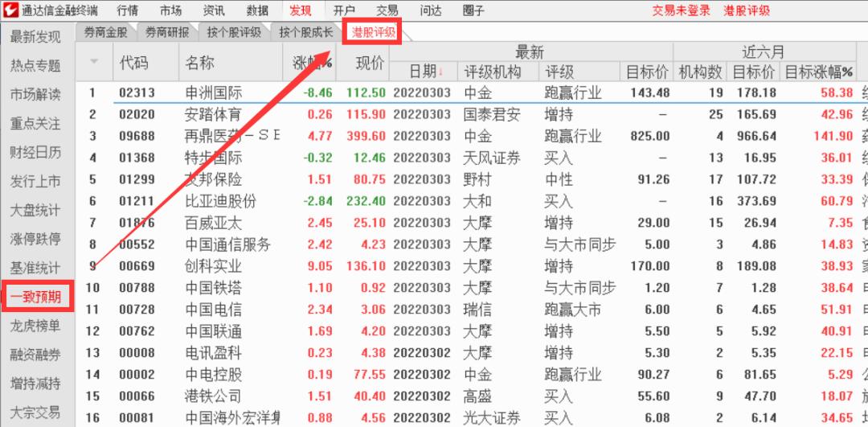This screenshot has width=868, height=427.
Task: Open 涨停跌停 in the sidebar
Action: click(x=35, y=240)
